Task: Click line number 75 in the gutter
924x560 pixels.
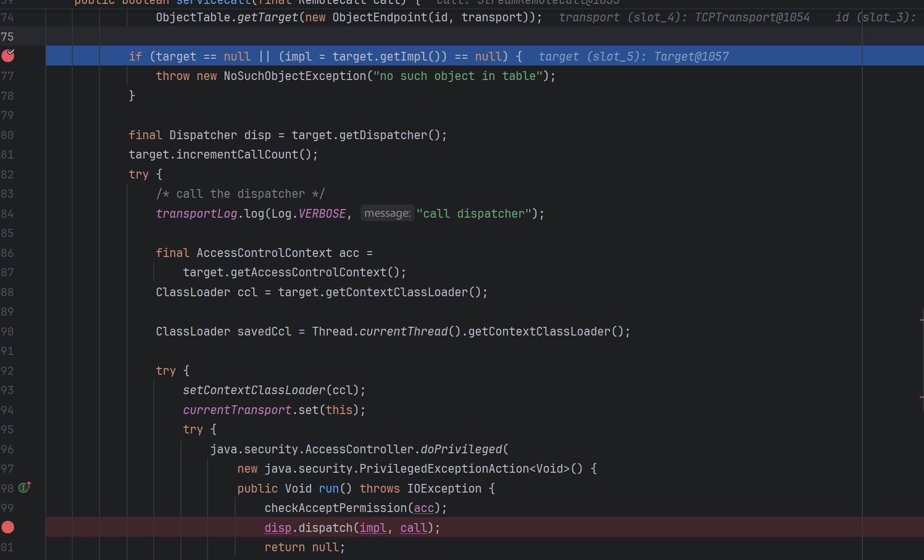Action: coord(8,37)
